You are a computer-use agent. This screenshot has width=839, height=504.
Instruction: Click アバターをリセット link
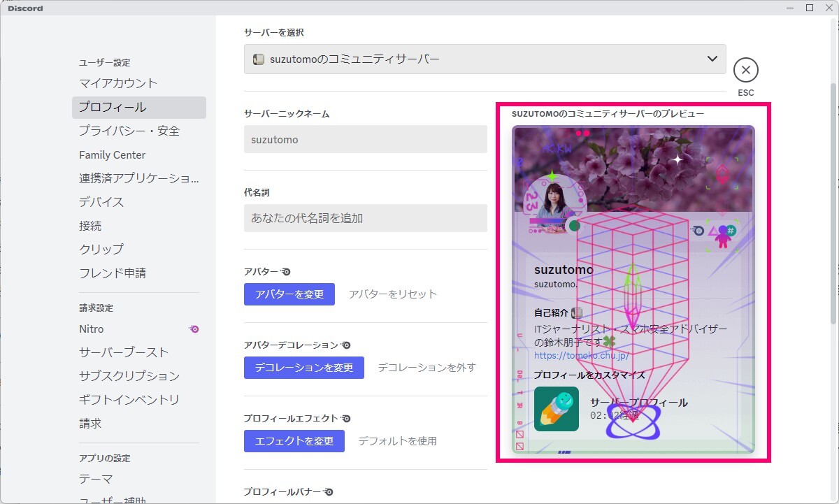pyautogui.click(x=393, y=294)
